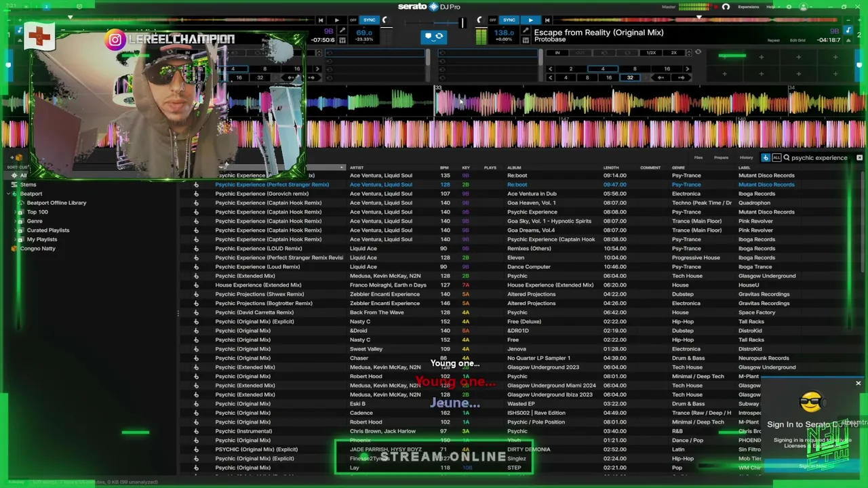The height and width of the screenshot is (488, 868).
Task: Toggle the ALL search scope button
Action: click(x=776, y=158)
